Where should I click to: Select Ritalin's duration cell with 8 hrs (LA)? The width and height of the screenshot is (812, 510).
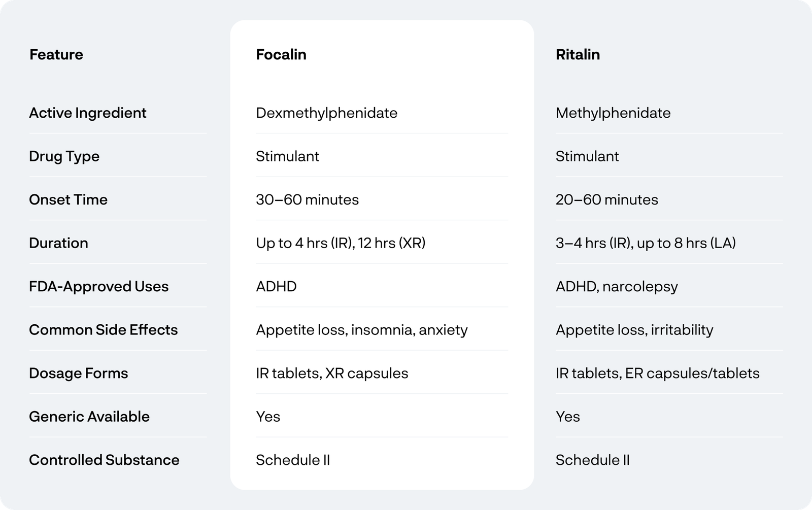pyautogui.click(x=646, y=243)
